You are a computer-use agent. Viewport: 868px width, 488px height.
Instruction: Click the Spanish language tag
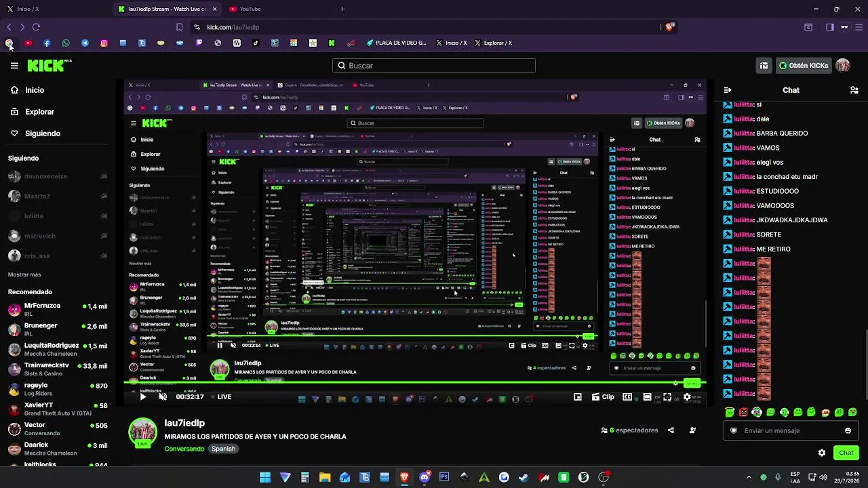tap(223, 449)
